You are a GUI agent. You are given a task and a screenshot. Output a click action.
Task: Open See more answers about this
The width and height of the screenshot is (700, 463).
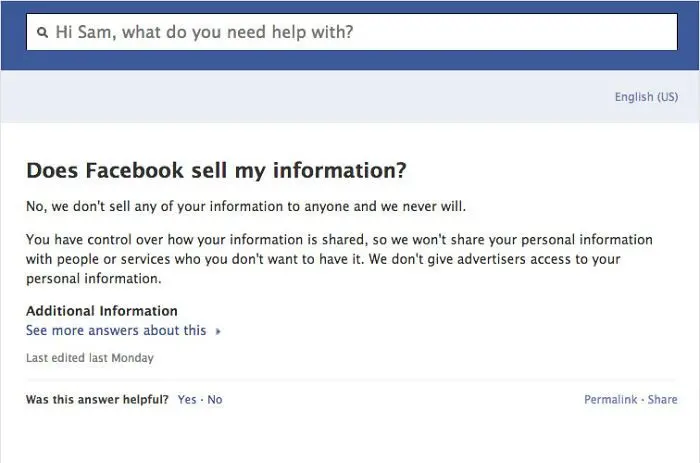pos(116,330)
